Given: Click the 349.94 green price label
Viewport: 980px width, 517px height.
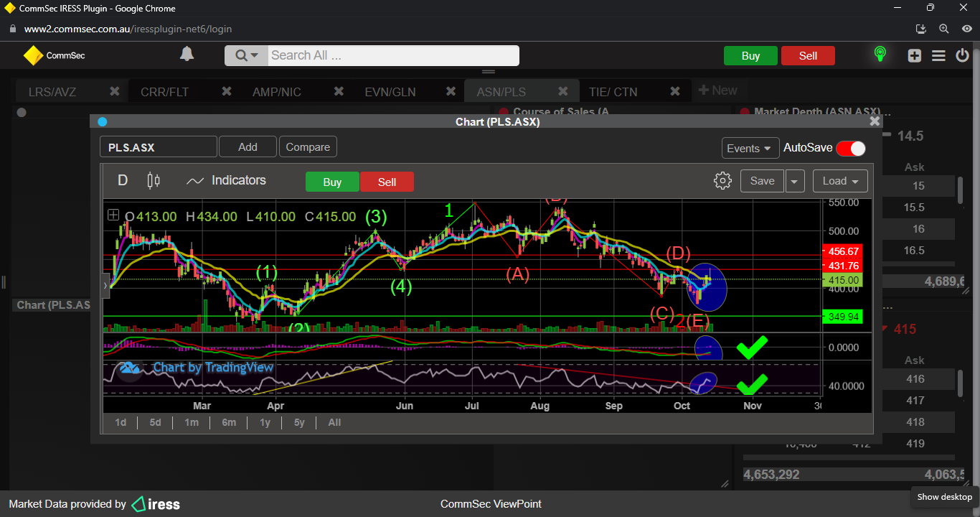Looking at the screenshot, I should click(843, 317).
